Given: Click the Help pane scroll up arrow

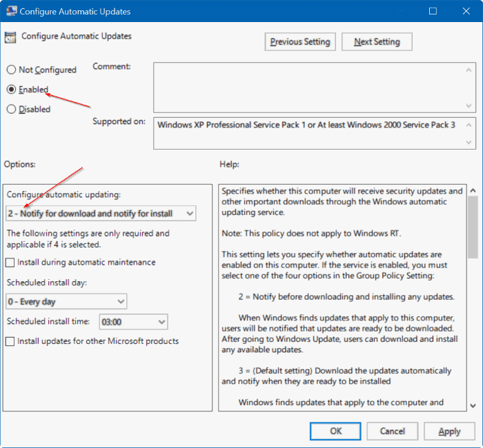Looking at the screenshot, I should point(473,190).
